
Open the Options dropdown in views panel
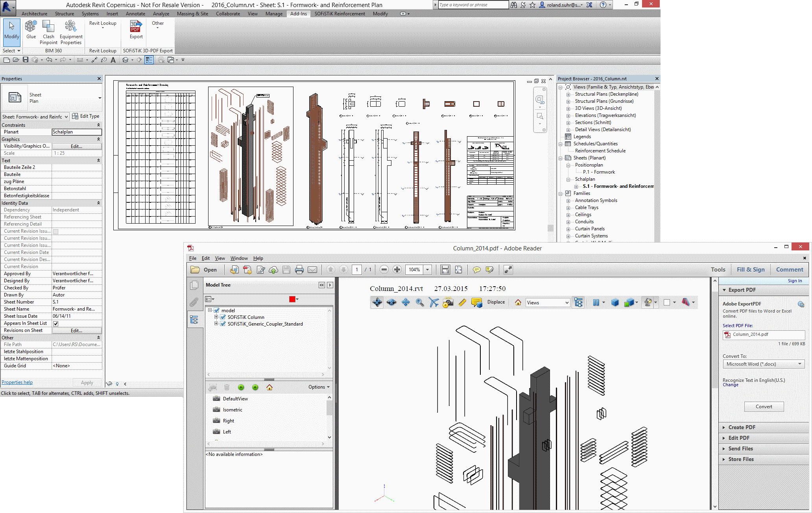pyautogui.click(x=319, y=387)
